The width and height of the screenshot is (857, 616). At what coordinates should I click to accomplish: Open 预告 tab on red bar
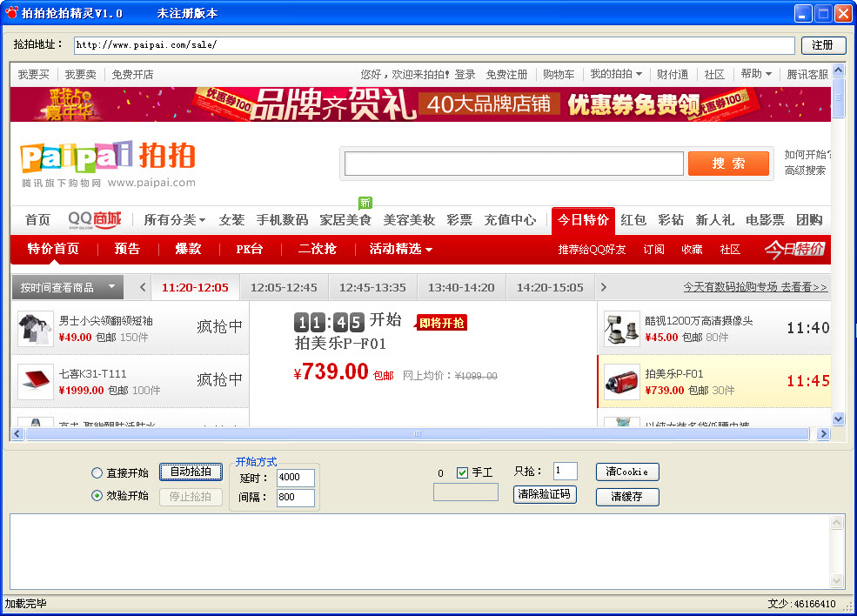pos(127,249)
